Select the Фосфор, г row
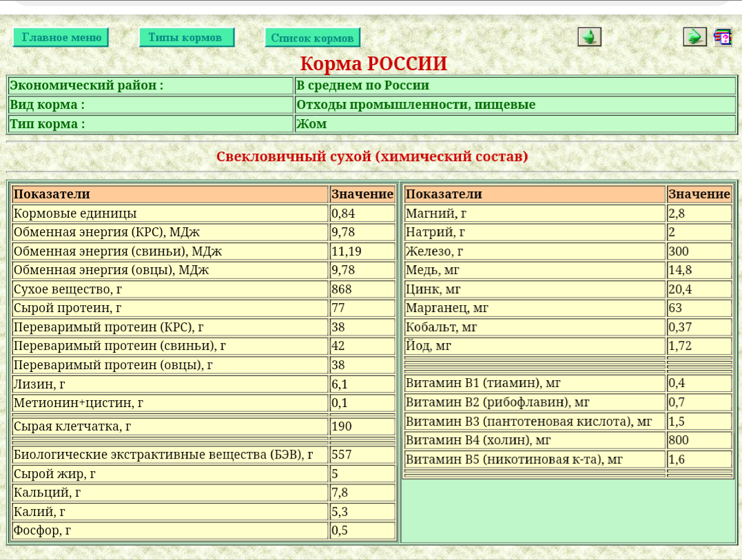 point(203,530)
